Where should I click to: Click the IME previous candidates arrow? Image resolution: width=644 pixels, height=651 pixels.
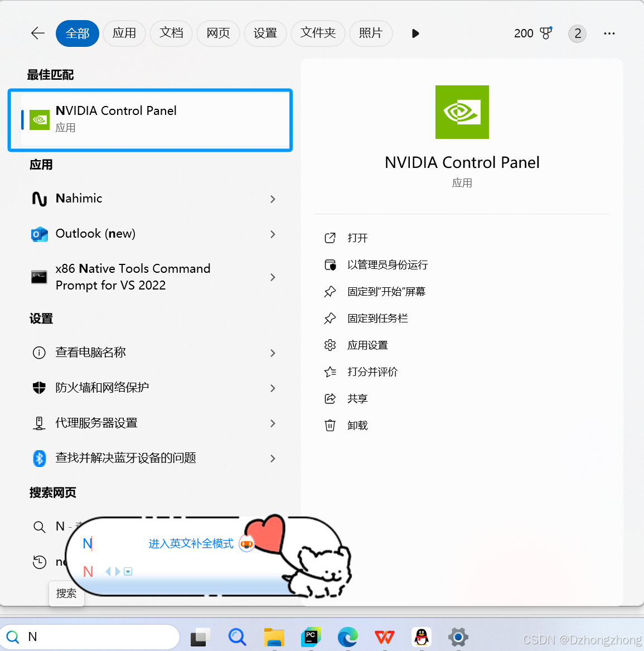click(108, 572)
